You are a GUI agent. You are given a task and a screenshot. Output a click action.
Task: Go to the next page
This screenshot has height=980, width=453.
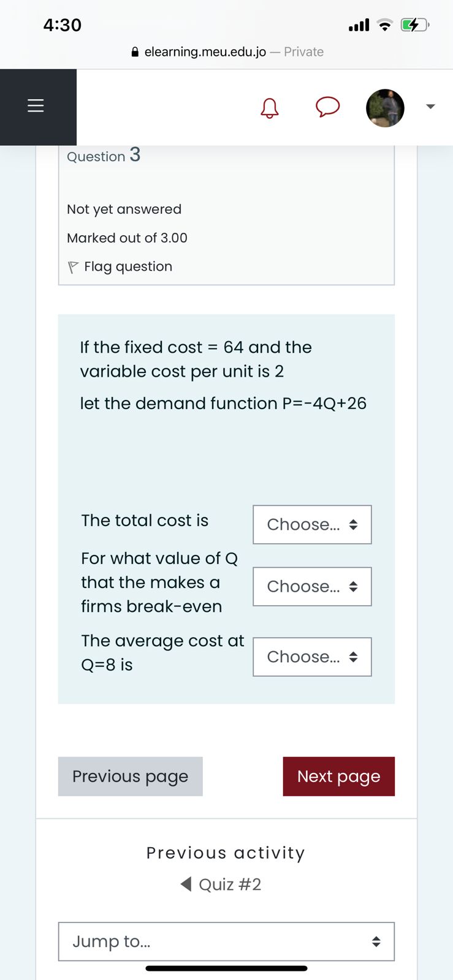click(x=338, y=776)
